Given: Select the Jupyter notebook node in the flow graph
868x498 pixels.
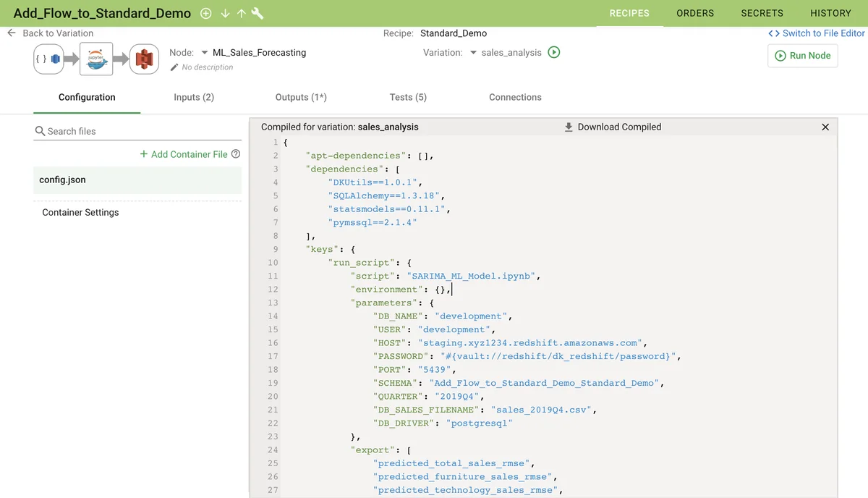Looking at the screenshot, I should (x=95, y=59).
